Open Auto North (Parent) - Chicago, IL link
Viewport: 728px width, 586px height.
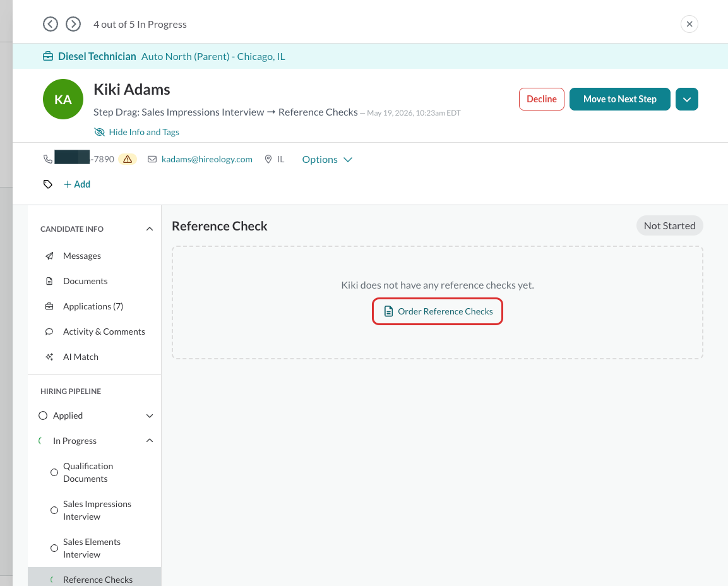213,57
